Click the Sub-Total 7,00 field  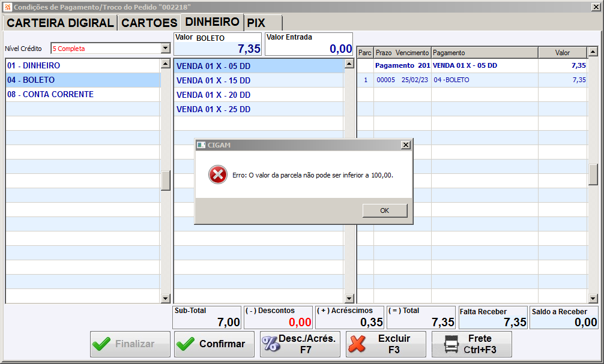click(207, 317)
